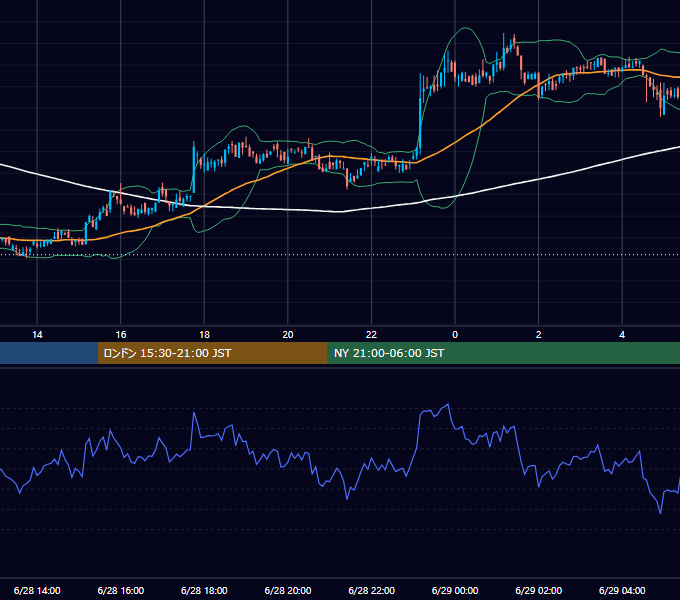
Task: Click the 6/29 00:00 date label
Action: [x=455, y=590]
